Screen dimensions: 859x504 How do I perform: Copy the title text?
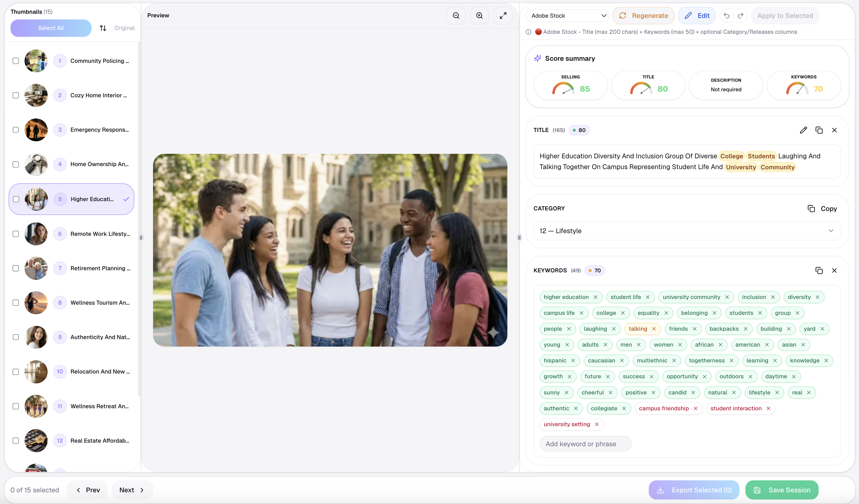pyautogui.click(x=819, y=130)
